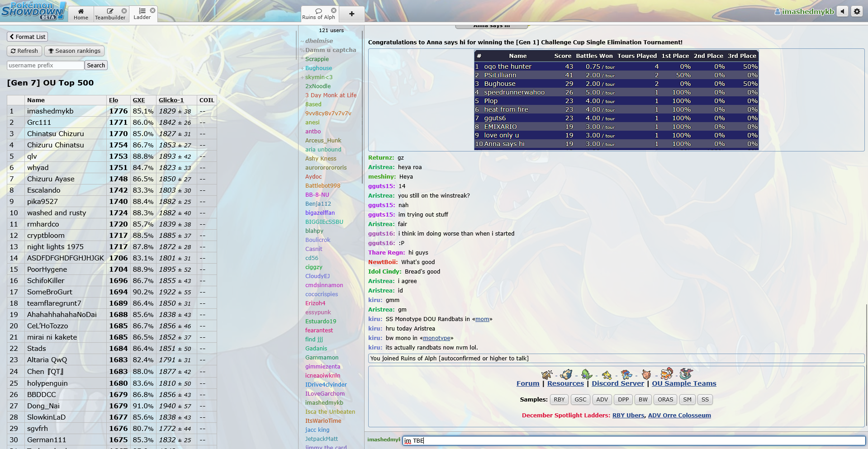Image resolution: width=868 pixels, height=449 pixels.
Task: Open the RBY Ubers spotlight ladder link
Action: tap(628, 416)
